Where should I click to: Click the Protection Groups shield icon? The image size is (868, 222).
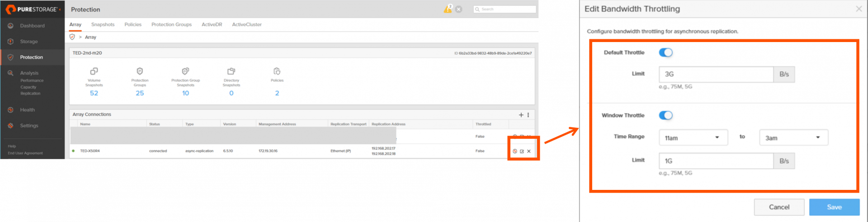[140, 71]
